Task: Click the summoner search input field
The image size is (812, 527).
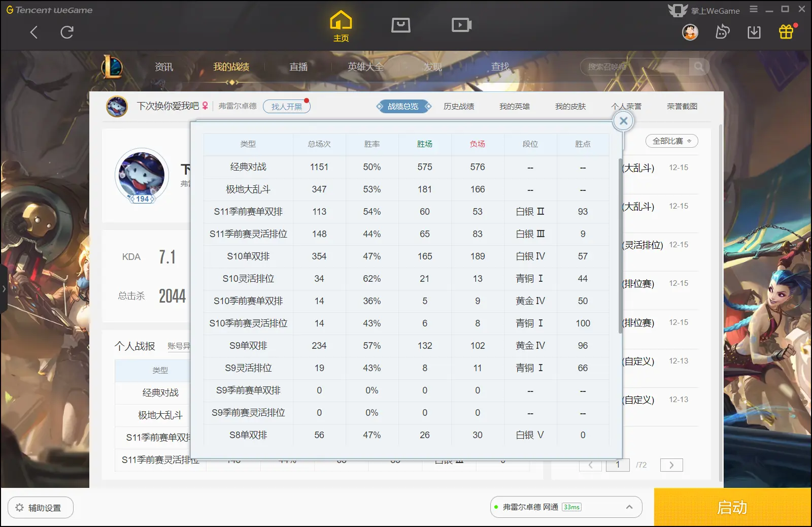Action: 634,67
